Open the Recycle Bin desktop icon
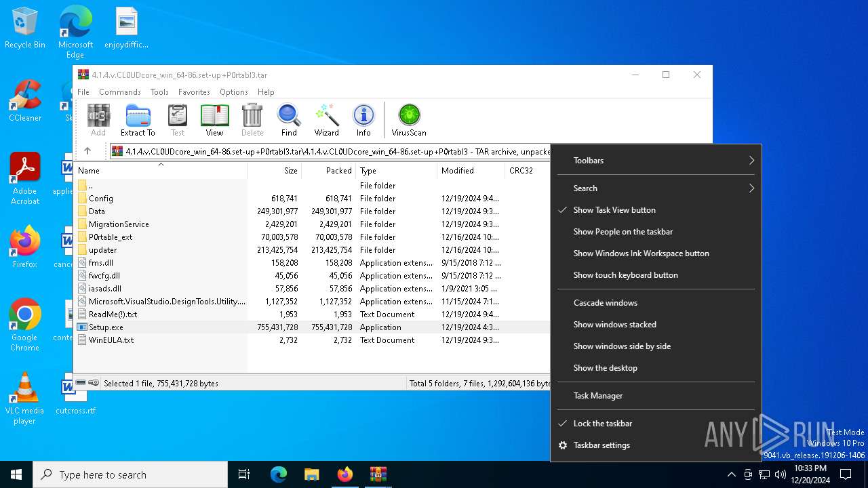 [25, 28]
